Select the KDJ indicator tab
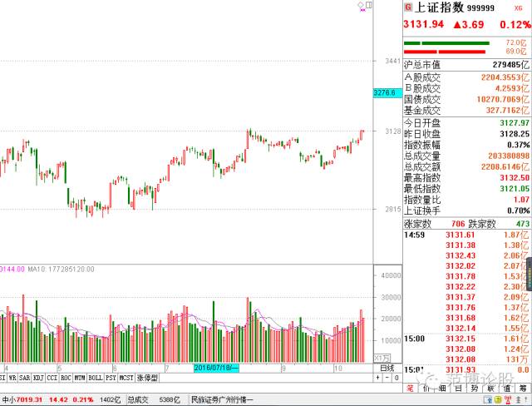The width and height of the screenshot is (532, 406). point(38,378)
